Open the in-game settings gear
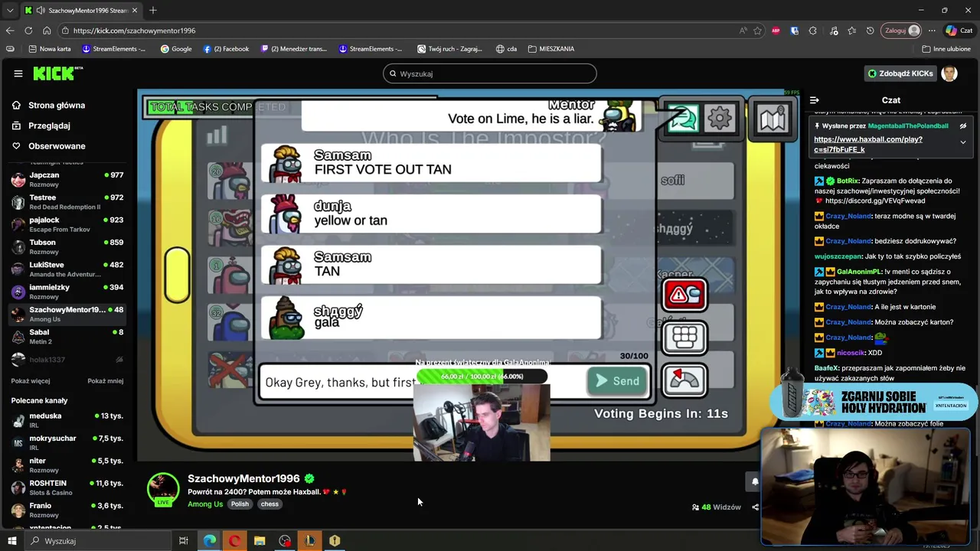Viewport: 980px width, 551px height. click(720, 119)
